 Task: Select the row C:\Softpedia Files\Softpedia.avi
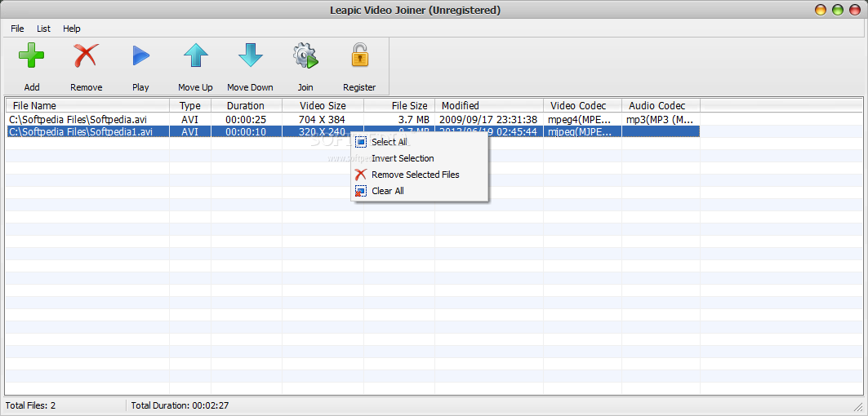coord(354,119)
